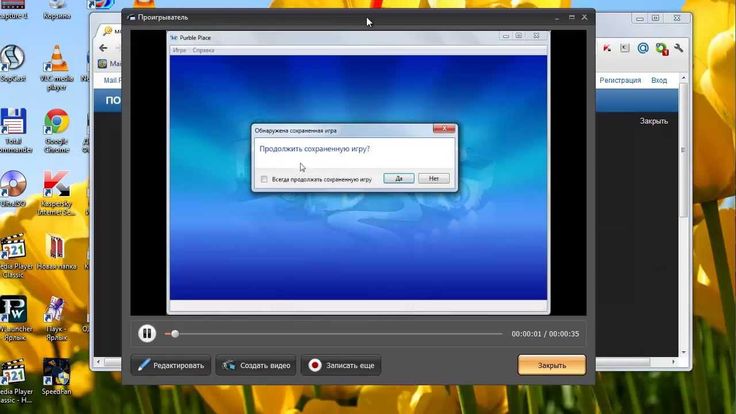Click the Записать еще button
736x414 pixels.
(x=341, y=365)
